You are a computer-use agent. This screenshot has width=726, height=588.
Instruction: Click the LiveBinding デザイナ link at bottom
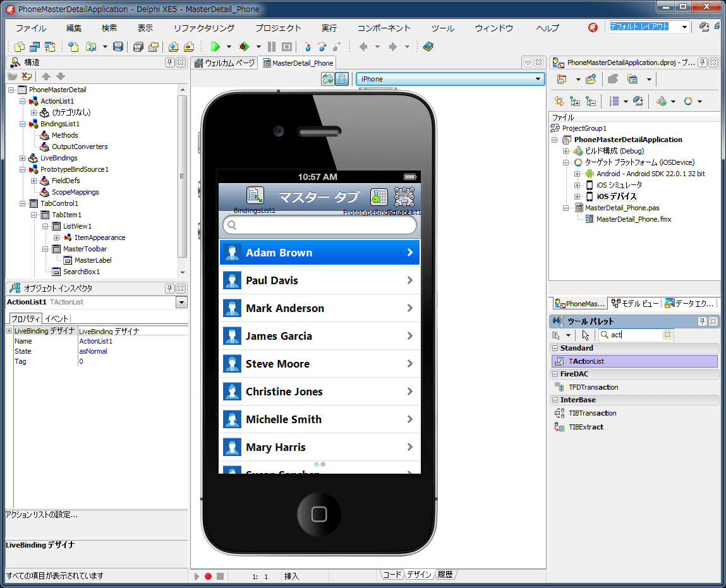point(40,545)
